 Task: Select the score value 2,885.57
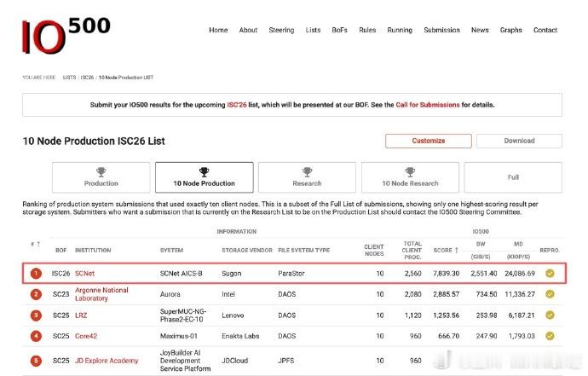(446, 294)
